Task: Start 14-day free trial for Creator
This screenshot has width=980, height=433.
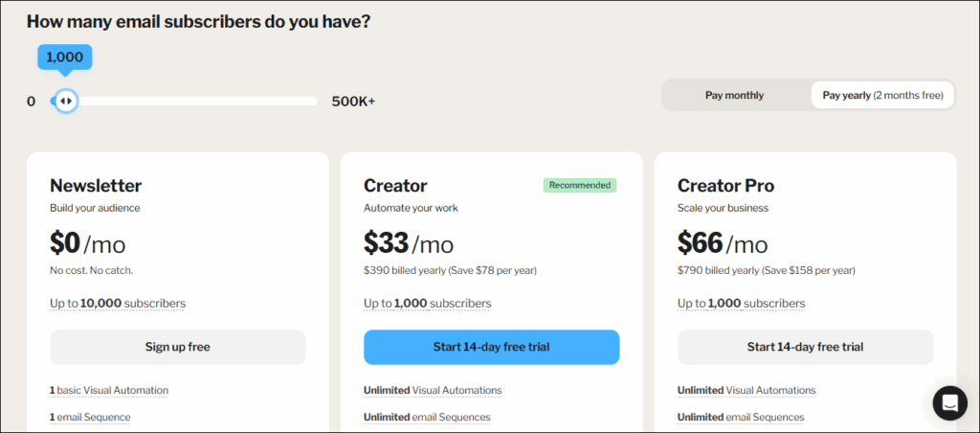Action: coord(491,347)
